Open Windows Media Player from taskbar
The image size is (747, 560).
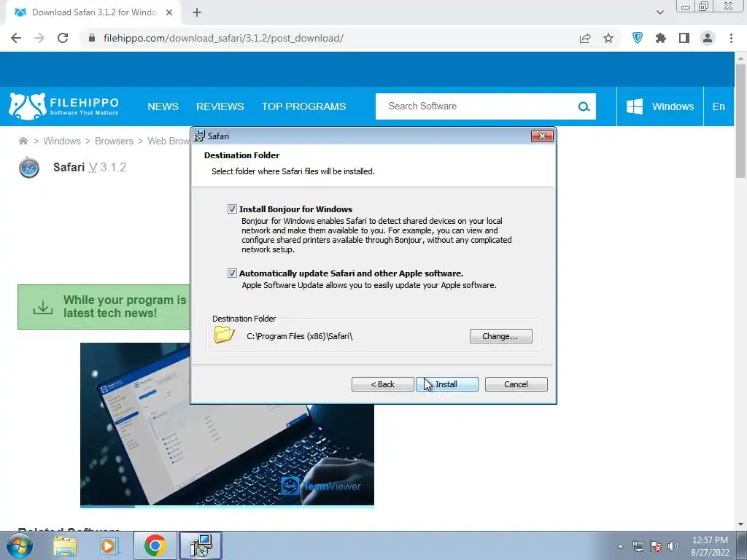(x=109, y=545)
